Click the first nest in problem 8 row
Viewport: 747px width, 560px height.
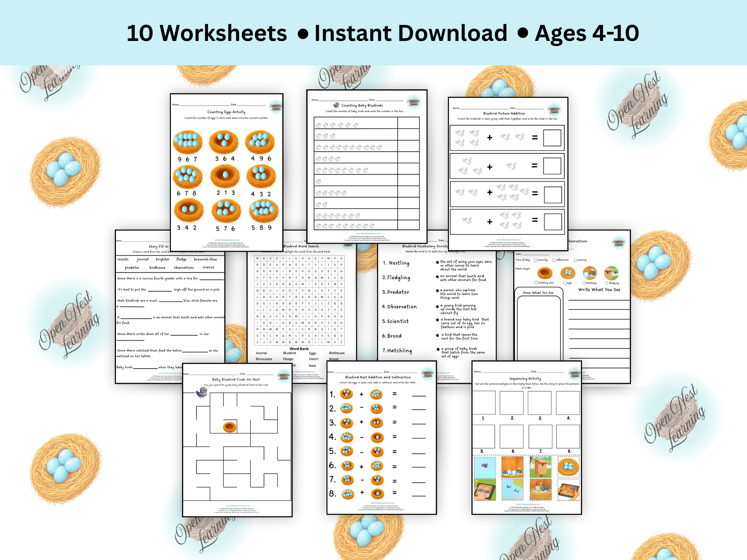348,494
